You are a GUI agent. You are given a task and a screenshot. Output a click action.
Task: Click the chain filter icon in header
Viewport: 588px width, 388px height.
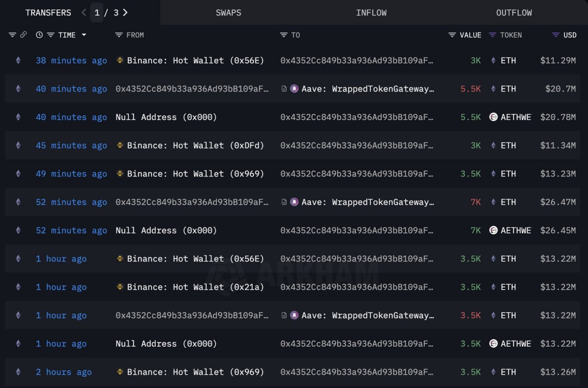12,35
